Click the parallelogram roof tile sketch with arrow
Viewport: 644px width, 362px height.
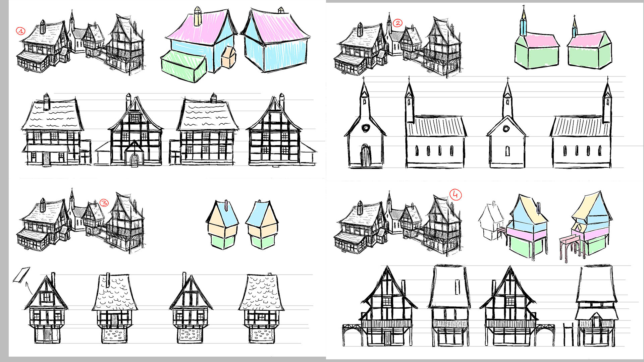21,275
